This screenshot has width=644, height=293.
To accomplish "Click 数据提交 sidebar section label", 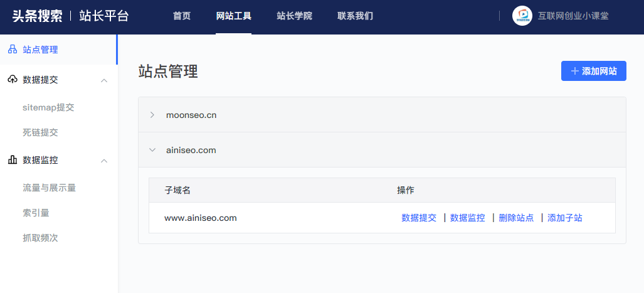I will pyautogui.click(x=40, y=80).
